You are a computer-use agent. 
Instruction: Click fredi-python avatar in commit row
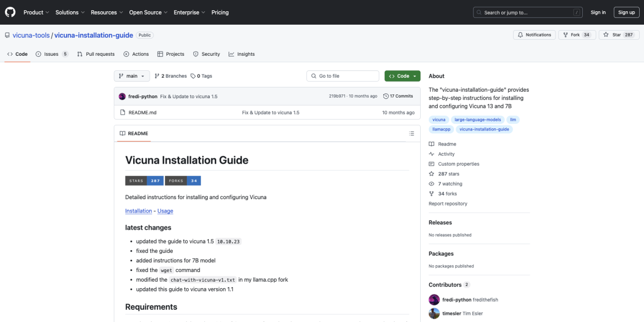pyautogui.click(x=122, y=97)
